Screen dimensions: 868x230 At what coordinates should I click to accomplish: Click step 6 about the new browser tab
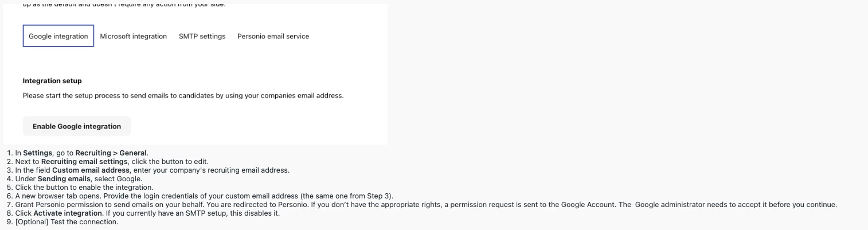(200, 196)
